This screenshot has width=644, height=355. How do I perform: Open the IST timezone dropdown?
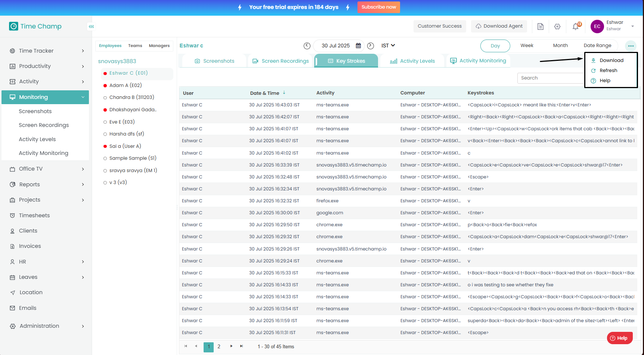(388, 46)
